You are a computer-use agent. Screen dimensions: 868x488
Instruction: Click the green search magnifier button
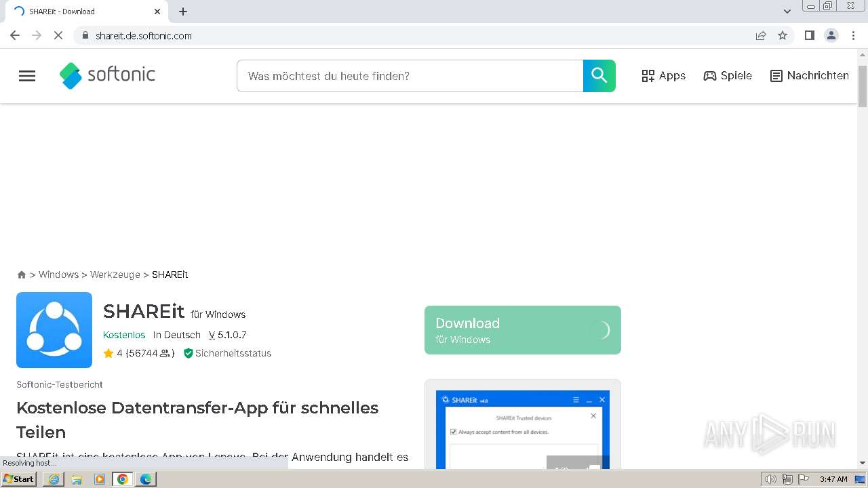click(599, 76)
